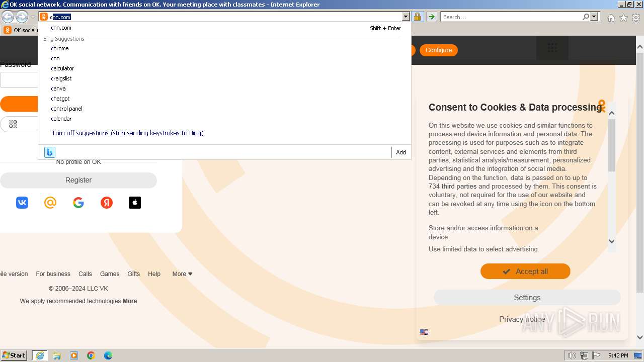
Task: Open the For business footer link
Action: [53, 274]
